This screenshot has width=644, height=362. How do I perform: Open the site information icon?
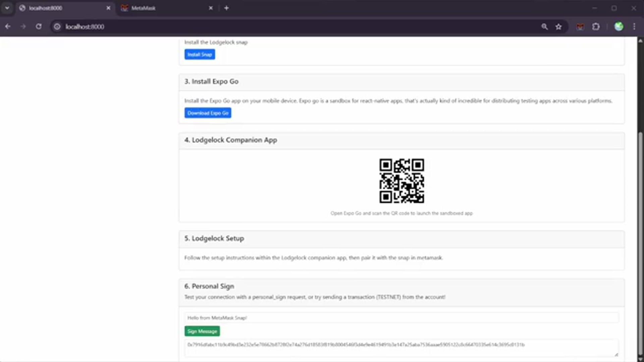coord(57,26)
